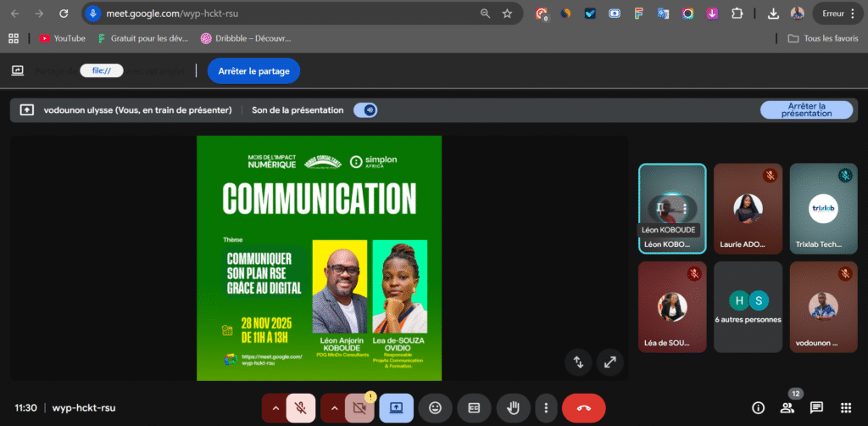Go back in browser history
The width and height of the screenshot is (868, 426).
tap(15, 14)
